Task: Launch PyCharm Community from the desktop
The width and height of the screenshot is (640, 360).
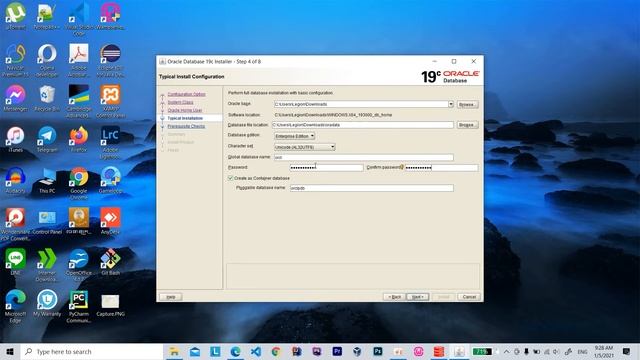Action: (x=79, y=306)
